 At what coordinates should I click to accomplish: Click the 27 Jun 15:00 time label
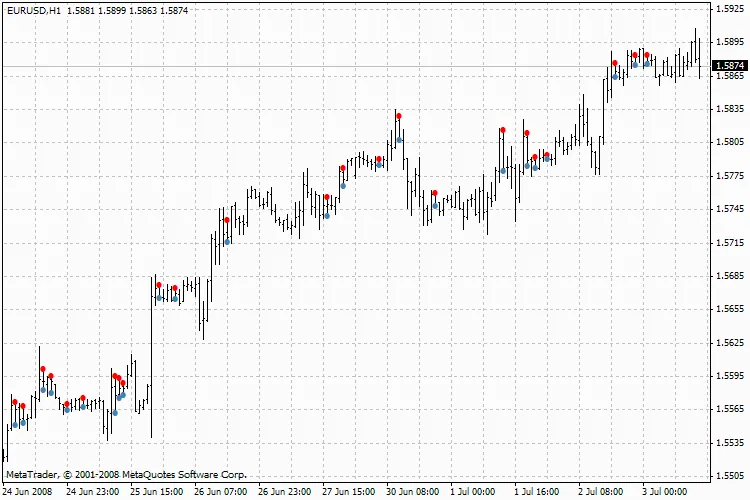(349, 492)
